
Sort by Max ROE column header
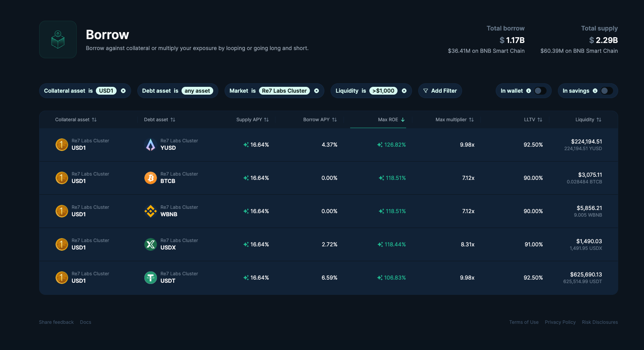(391, 120)
